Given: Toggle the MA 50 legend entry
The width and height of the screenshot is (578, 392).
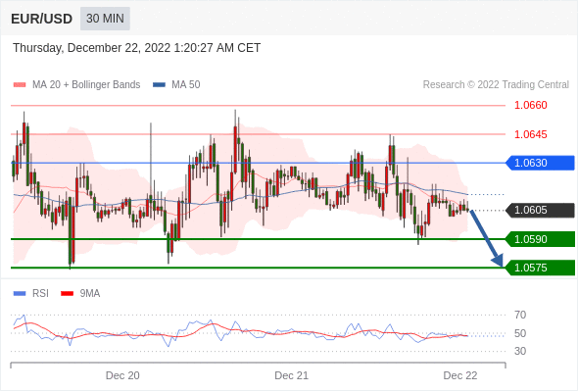Looking at the screenshot, I should tap(177, 85).
